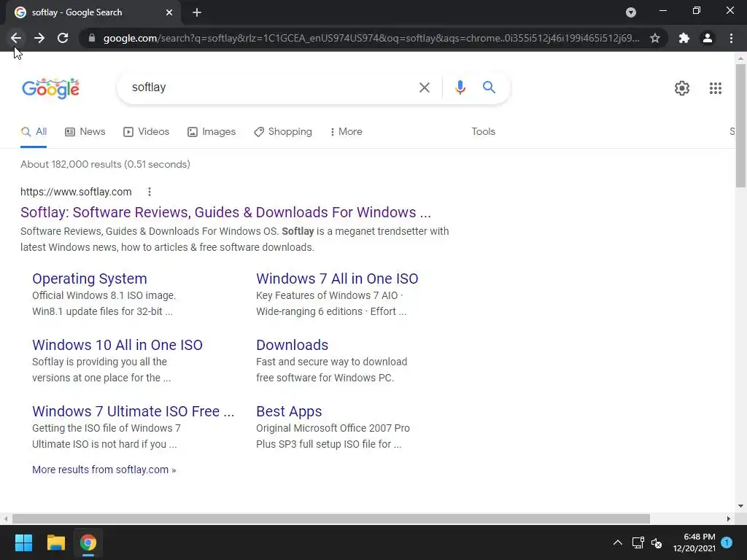Open the clock and date 6:48 PM
This screenshot has width=747, height=560.
coord(694,542)
